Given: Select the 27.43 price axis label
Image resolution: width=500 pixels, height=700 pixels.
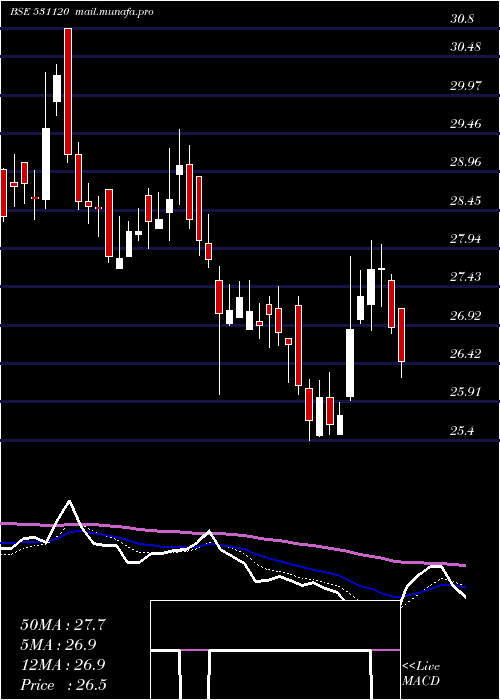Looking at the screenshot, I should [x=466, y=277].
